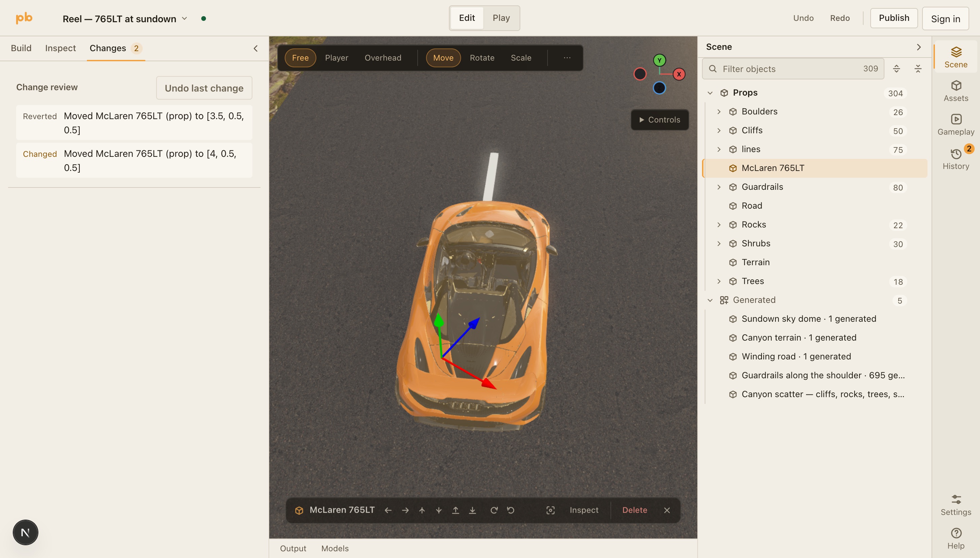This screenshot has height=558, width=980.
Task: Nudge McLaren 765LT backward with down arrow
Action: pyautogui.click(x=438, y=510)
